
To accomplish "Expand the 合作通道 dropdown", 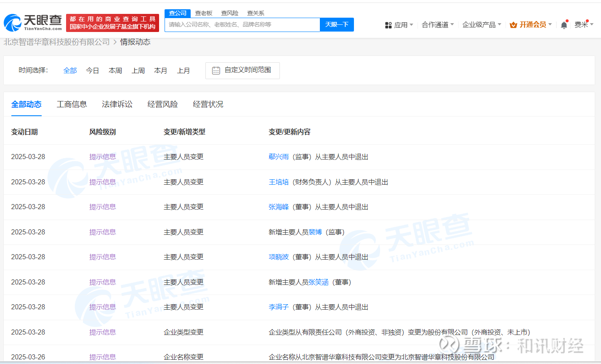I will (438, 25).
